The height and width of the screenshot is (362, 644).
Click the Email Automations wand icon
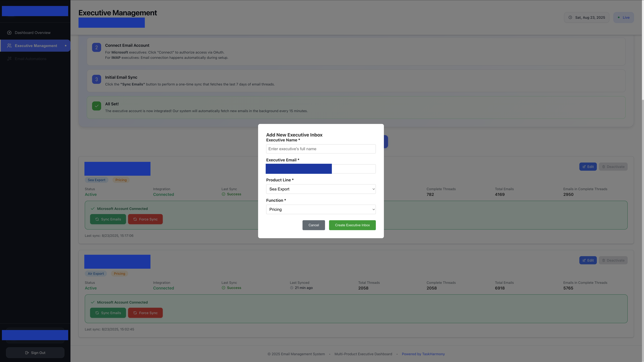click(x=9, y=59)
